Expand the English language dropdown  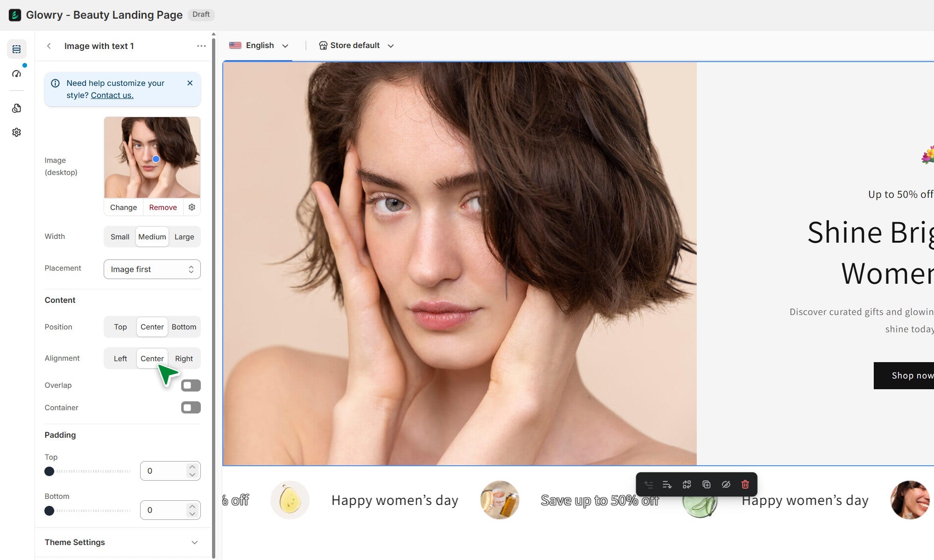coord(260,45)
